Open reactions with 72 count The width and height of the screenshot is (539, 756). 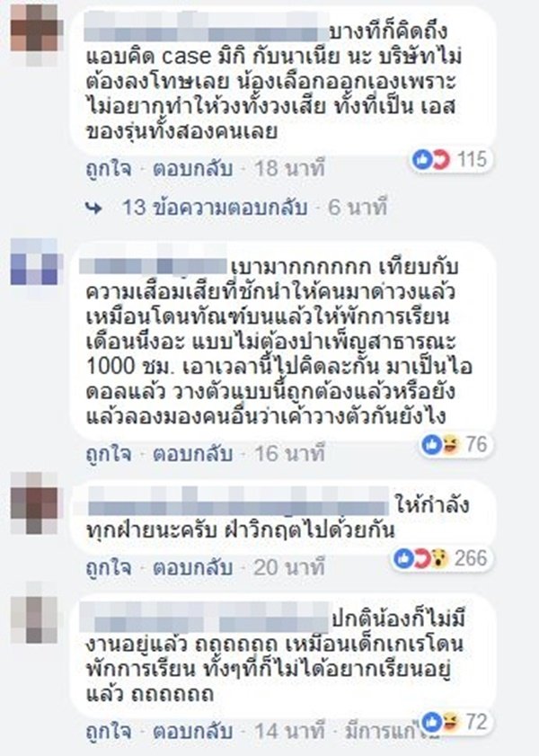(455, 722)
